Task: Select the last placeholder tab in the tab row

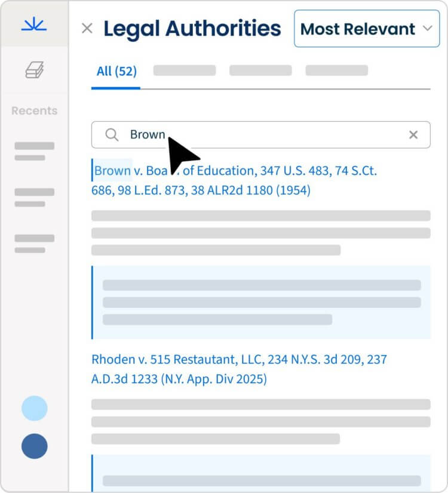Action: [x=336, y=71]
